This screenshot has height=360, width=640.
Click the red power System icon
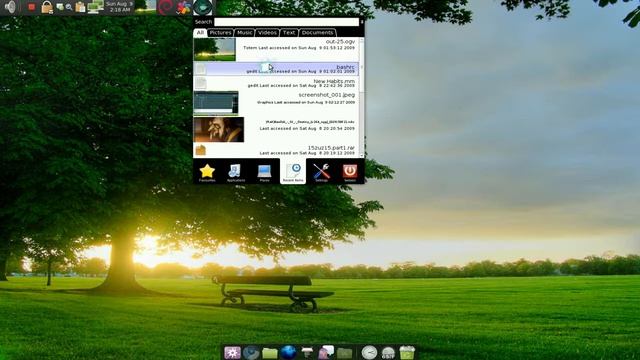(350, 172)
